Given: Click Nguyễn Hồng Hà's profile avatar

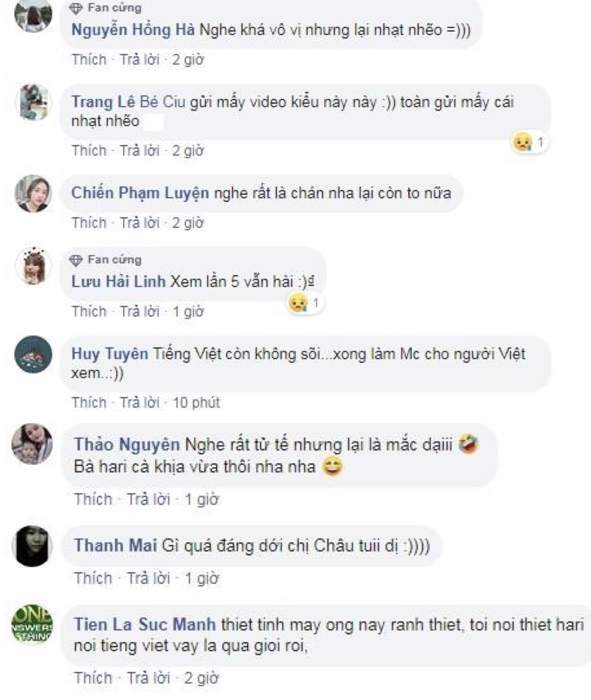Looking at the screenshot, I should (x=34, y=15).
